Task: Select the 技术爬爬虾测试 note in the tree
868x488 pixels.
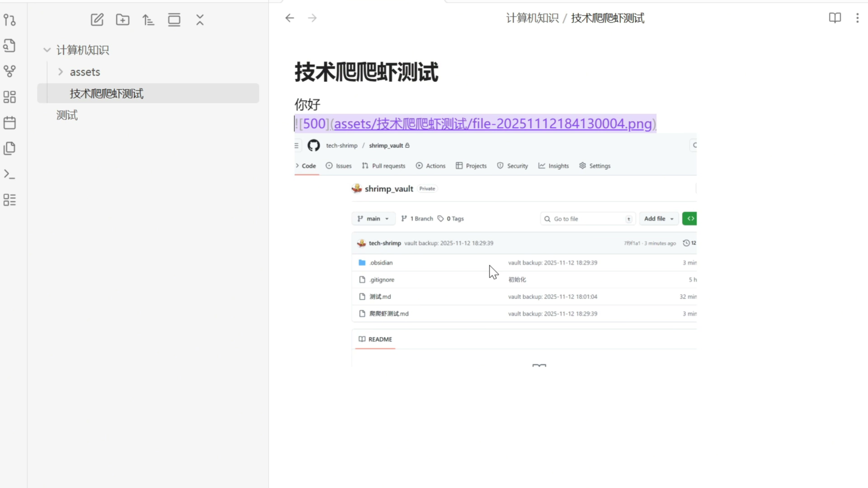Action: click(x=106, y=94)
